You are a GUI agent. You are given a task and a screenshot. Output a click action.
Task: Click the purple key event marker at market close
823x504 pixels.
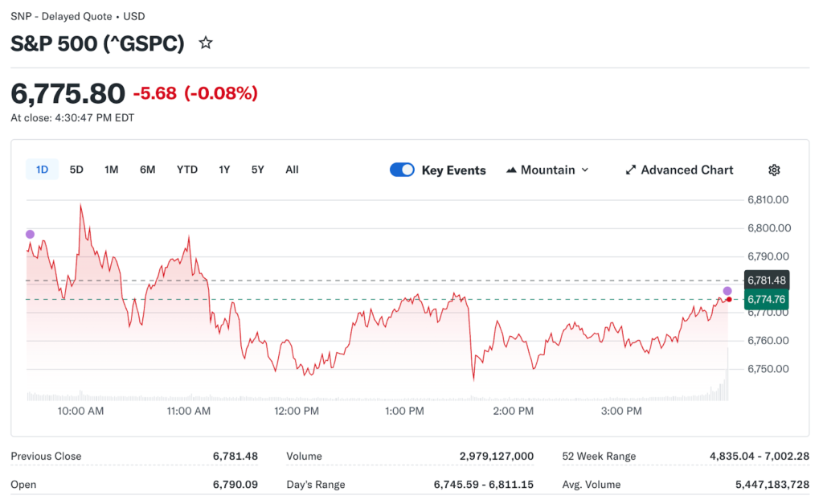pos(727,291)
